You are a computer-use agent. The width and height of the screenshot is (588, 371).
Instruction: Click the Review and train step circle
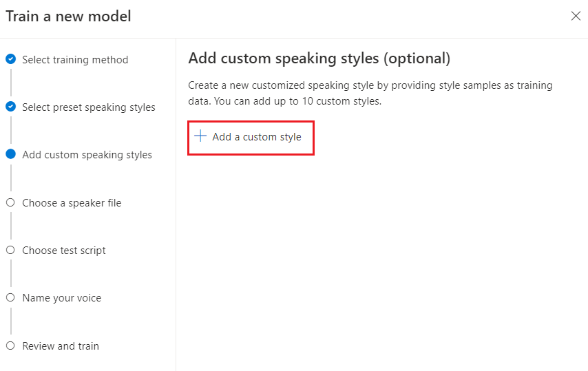(x=10, y=346)
